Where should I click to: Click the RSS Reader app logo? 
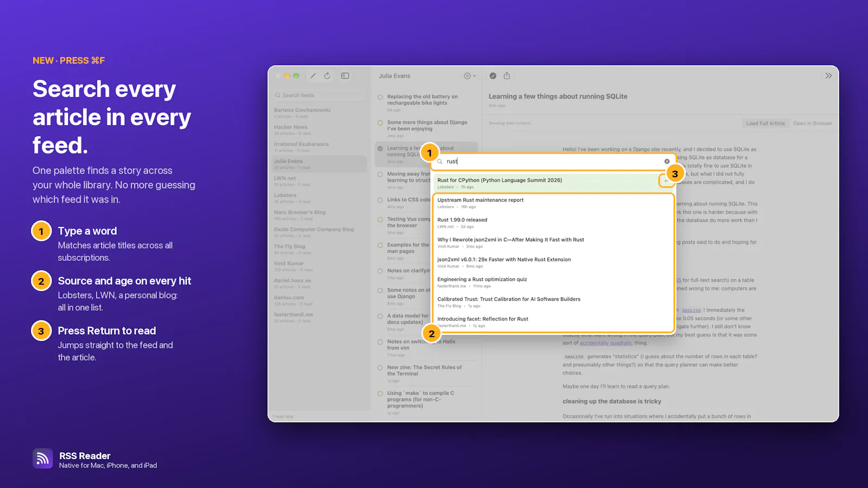pyautogui.click(x=43, y=458)
